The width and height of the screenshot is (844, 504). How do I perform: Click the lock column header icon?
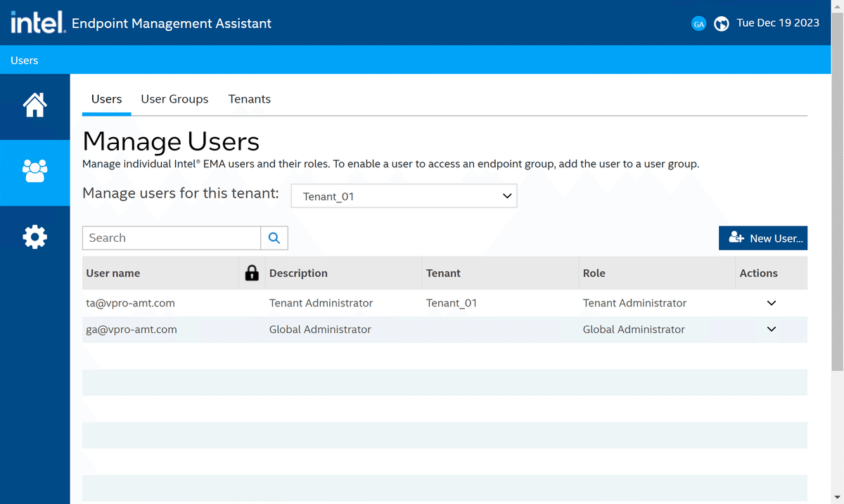pos(252,273)
